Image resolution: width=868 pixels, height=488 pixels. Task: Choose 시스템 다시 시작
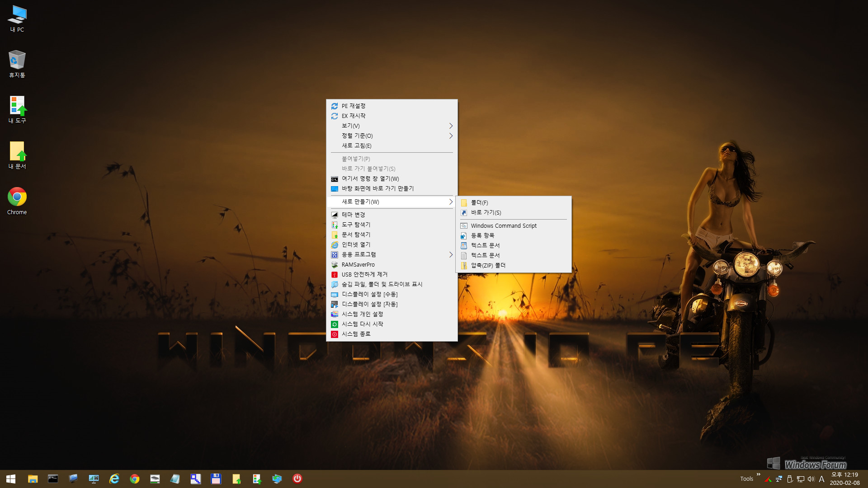pos(392,324)
